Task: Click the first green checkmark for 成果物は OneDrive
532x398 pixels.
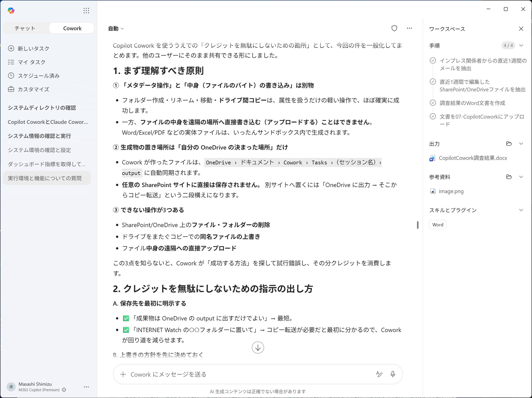Action: 126,318
